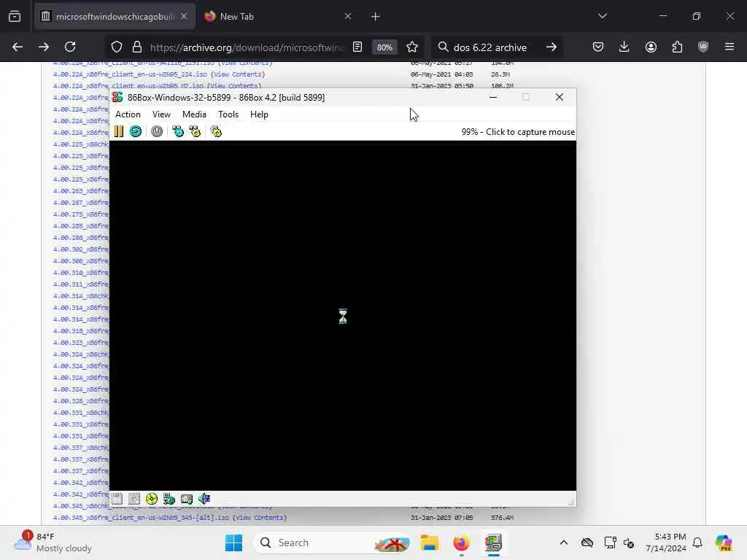Close the New Tab browser tab
The width and height of the screenshot is (747, 560).
coord(348,17)
